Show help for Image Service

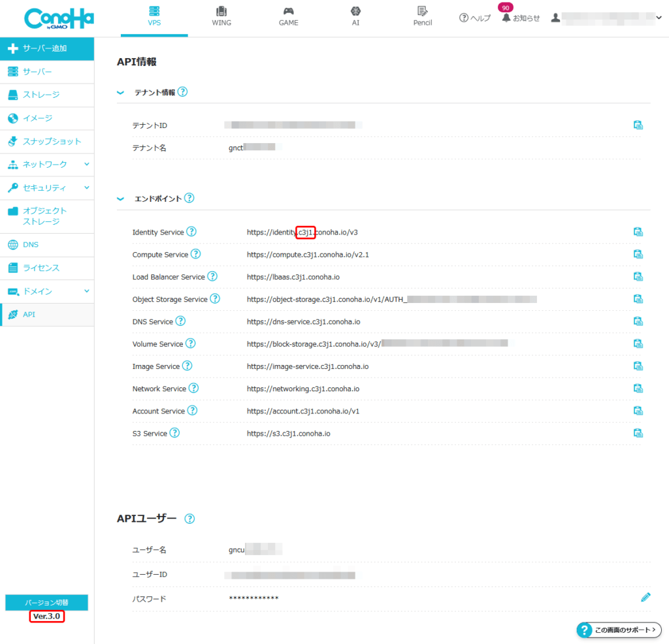pos(188,366)
